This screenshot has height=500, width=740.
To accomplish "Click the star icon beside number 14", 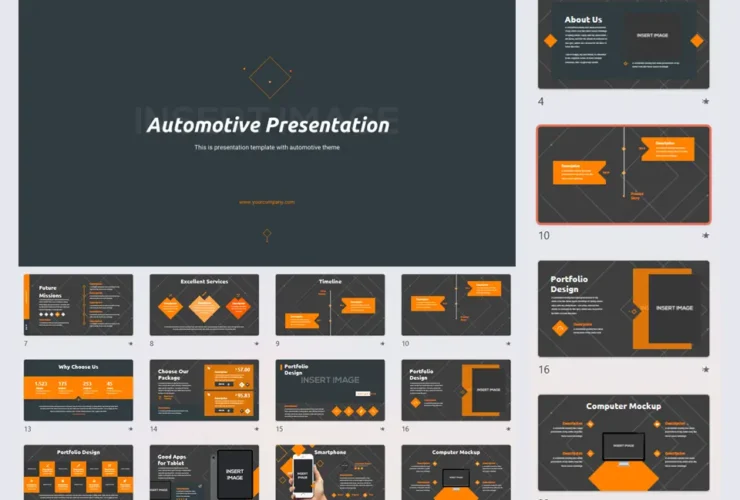I will [257, 429].
